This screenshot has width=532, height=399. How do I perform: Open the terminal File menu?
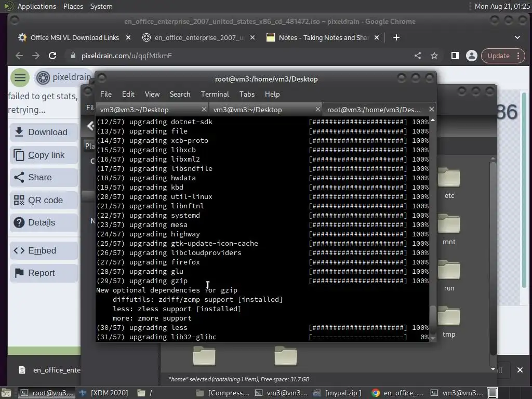coord(106,95)
